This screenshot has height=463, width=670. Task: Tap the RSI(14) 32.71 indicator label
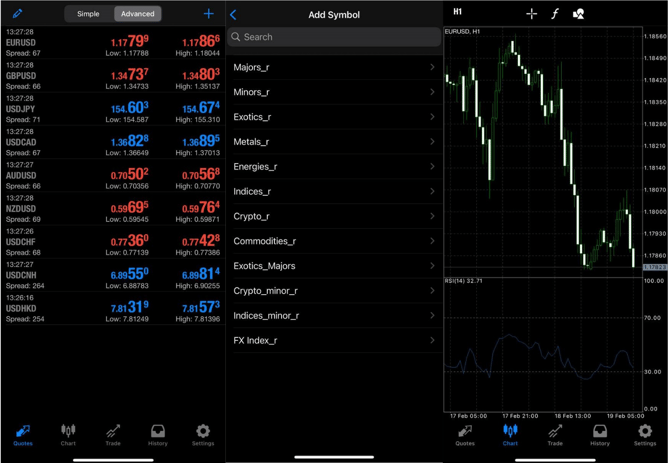click(464, 281)
